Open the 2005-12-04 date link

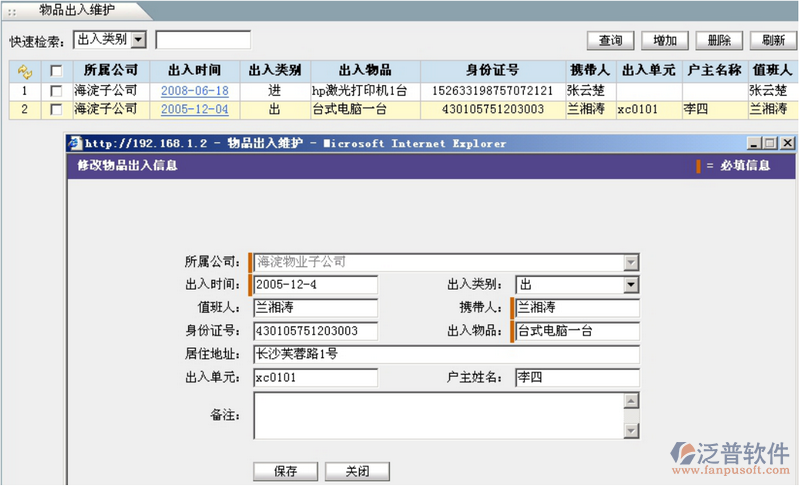[x=195, y=109]
